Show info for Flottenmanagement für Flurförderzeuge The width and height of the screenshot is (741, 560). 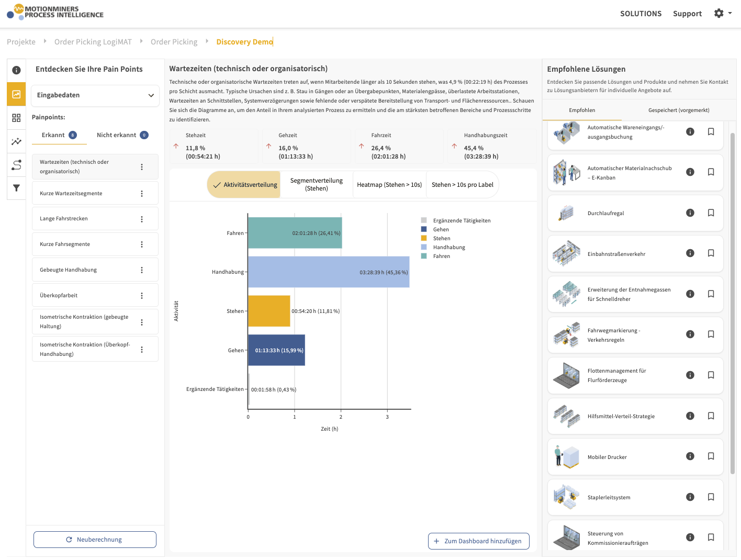click(690, 375)
